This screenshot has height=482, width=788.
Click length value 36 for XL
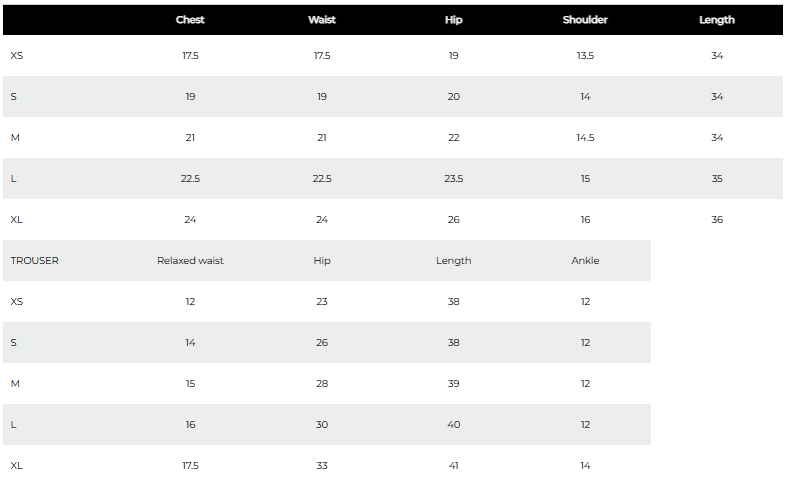coord(717,220)
